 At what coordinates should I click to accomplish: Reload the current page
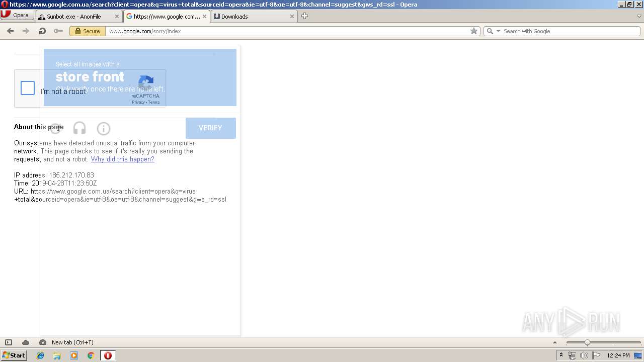tap(42, 31)
